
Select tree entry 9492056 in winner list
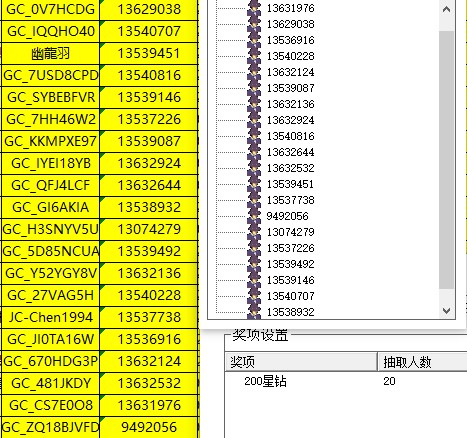pyautogui.click(x=287, y=216)
